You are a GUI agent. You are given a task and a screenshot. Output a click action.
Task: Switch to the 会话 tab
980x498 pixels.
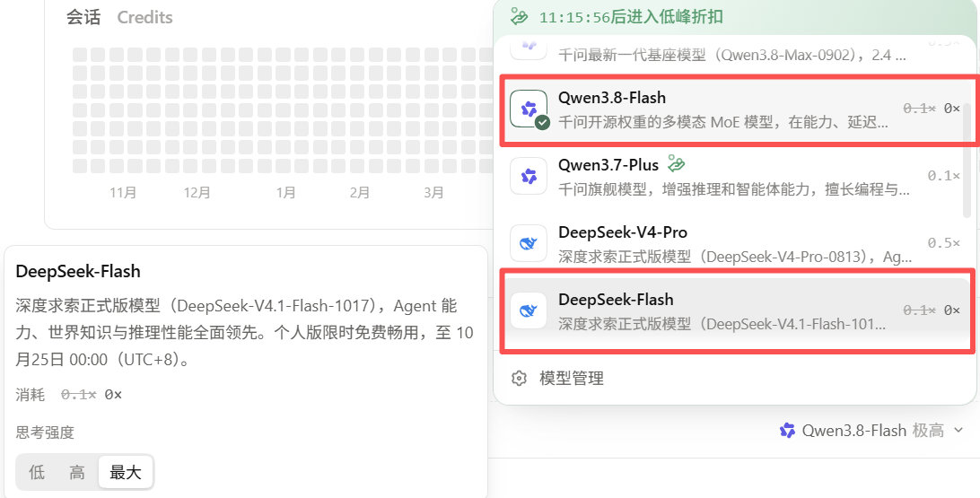click(x=83, y=17)
